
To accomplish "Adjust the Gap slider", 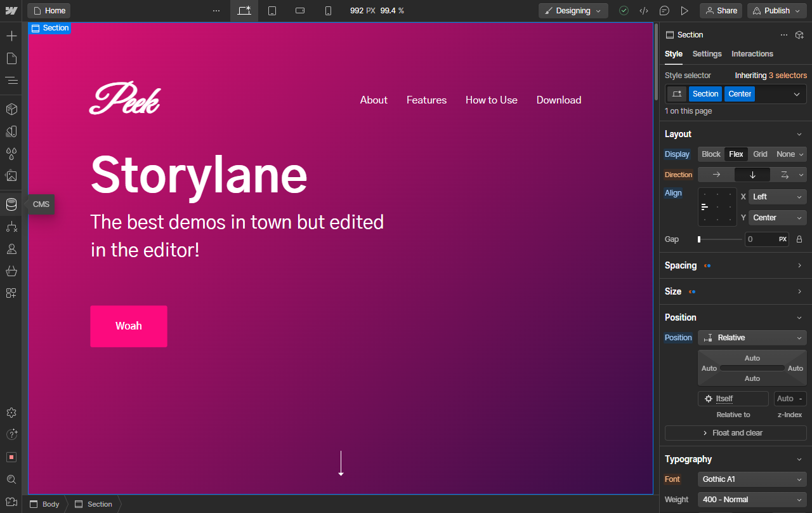I will [x=720, y=239].
